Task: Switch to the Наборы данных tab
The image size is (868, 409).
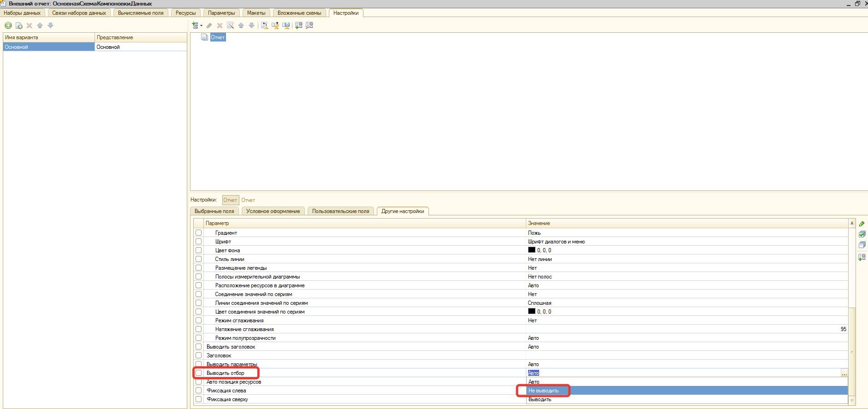Action: pyautogui.click(x=22, y=13)
